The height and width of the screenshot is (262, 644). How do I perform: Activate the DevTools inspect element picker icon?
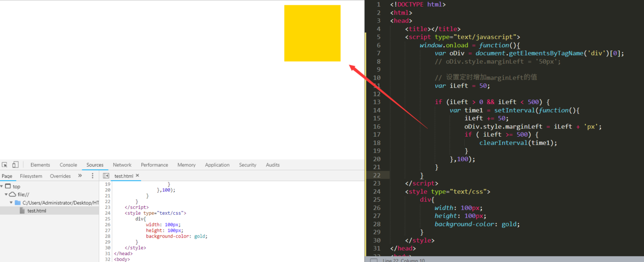pos(5,165)
